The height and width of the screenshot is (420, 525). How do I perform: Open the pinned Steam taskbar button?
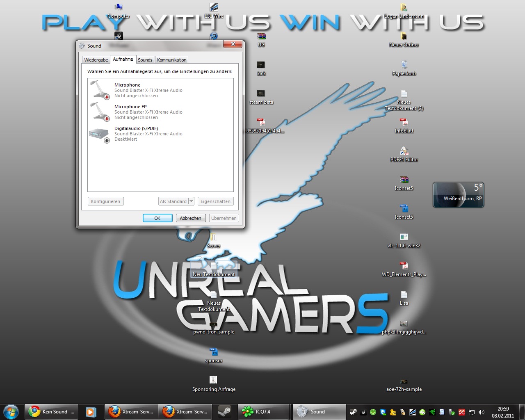point(225,412)
